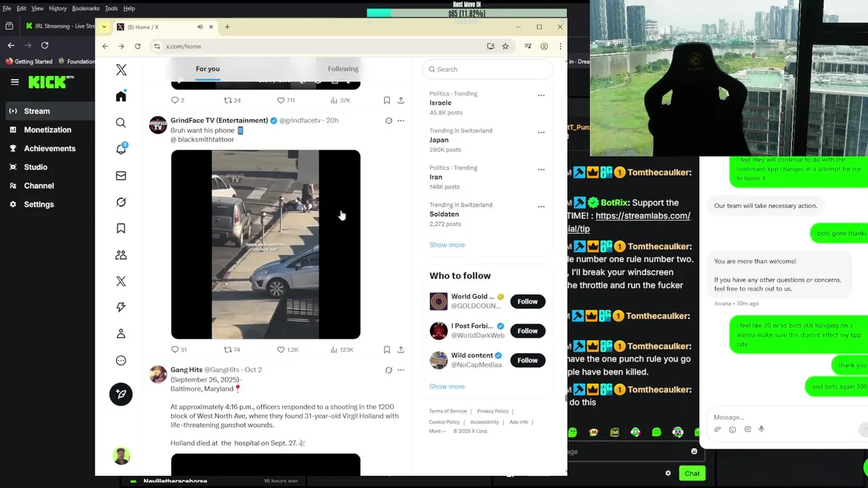Open options for Israele trend
Screen dimensions: 868x488
(541, 96)
